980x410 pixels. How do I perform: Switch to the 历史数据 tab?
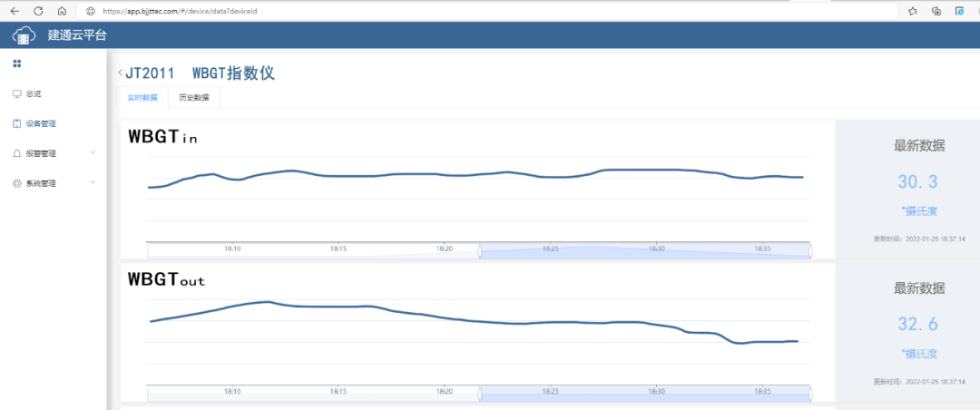193,98
